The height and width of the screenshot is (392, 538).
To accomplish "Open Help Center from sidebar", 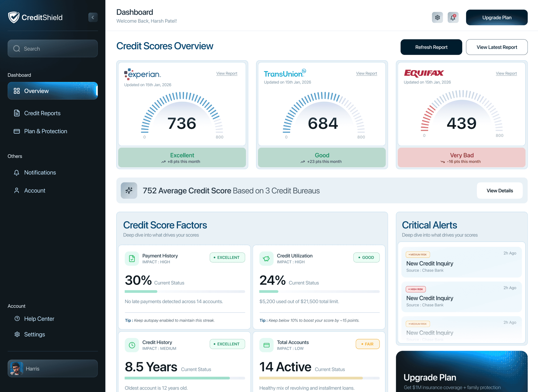I will [39, 319].
